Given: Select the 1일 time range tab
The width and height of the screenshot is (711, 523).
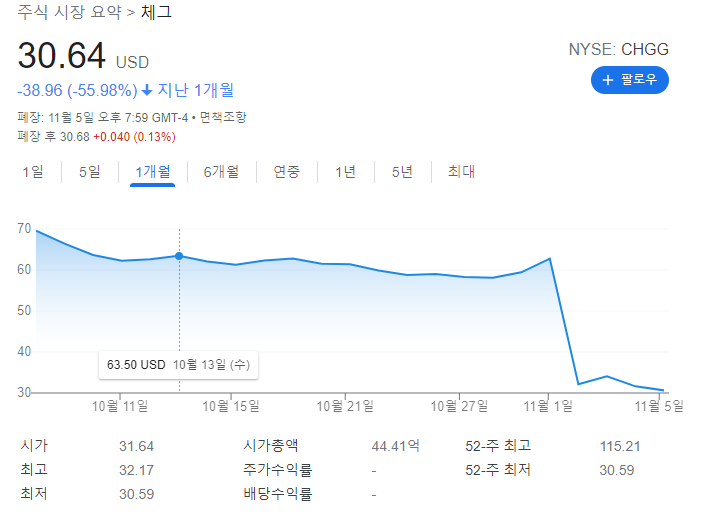Looking at the screenshot, I should pos(33,172).
